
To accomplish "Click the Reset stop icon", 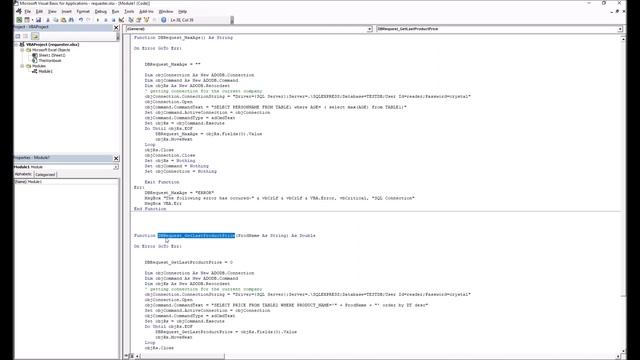I will (x=113, y=20).
